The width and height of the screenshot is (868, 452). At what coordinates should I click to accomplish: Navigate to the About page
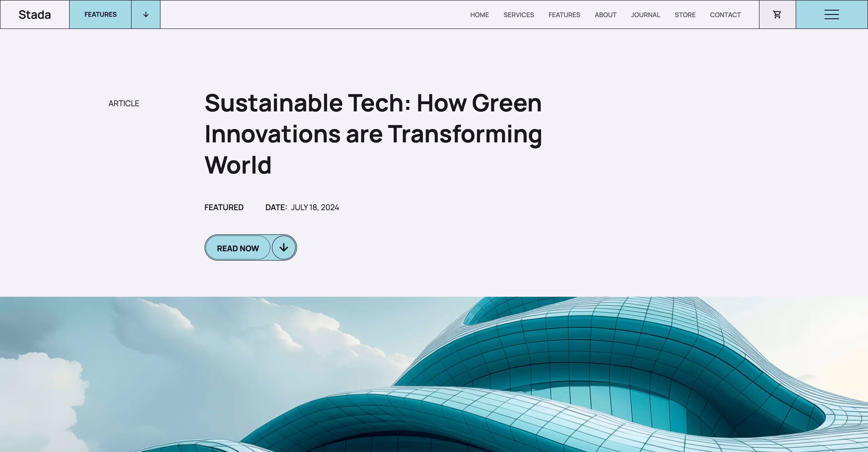tap(605, 15)
